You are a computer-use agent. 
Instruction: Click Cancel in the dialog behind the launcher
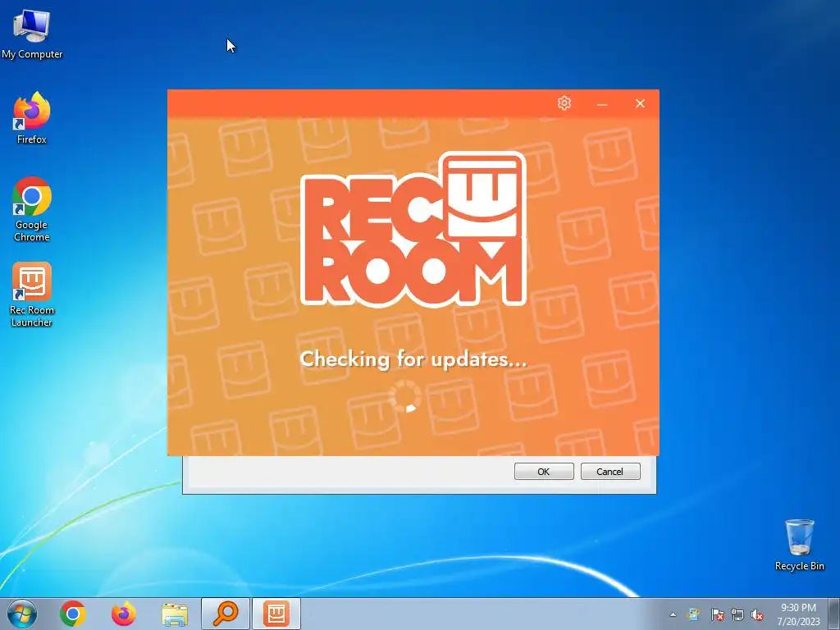click(x=610, y=472)
